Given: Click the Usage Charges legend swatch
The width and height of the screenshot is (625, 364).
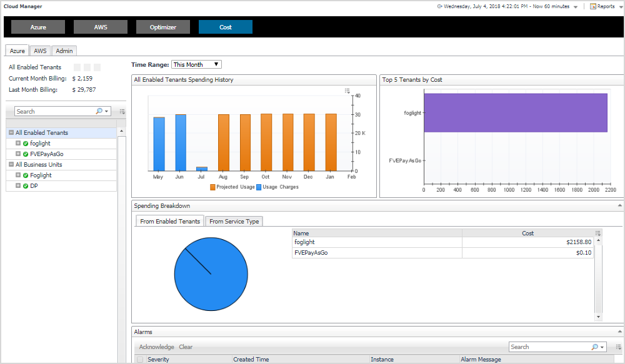Looking at the screenshot, I should pyautogui.click(x=259, y=187).
